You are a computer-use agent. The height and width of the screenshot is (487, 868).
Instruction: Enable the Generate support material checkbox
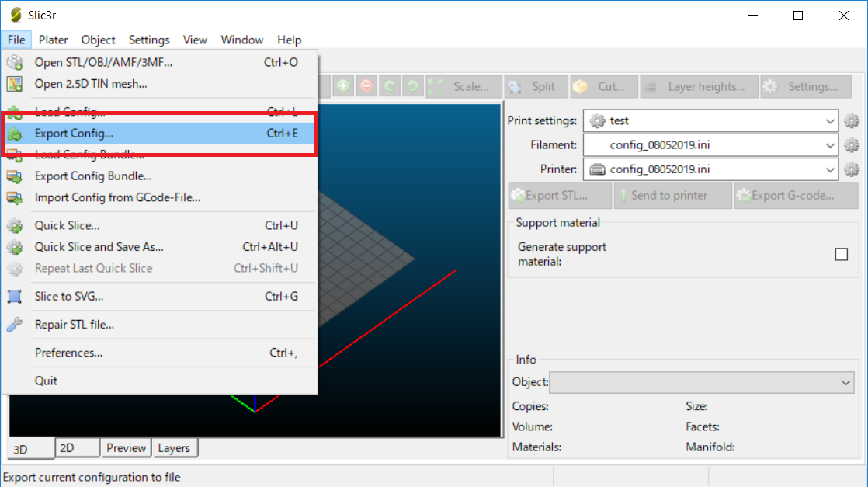(x=842, y=254)
